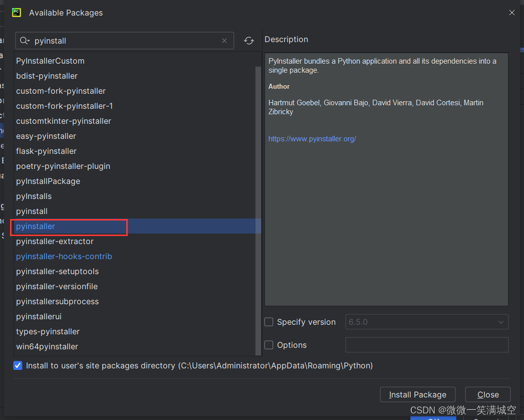Open the https://www.pyinstaller.org/ link
The height and width of the screenshot is (420, 524).
coord(312,139)
